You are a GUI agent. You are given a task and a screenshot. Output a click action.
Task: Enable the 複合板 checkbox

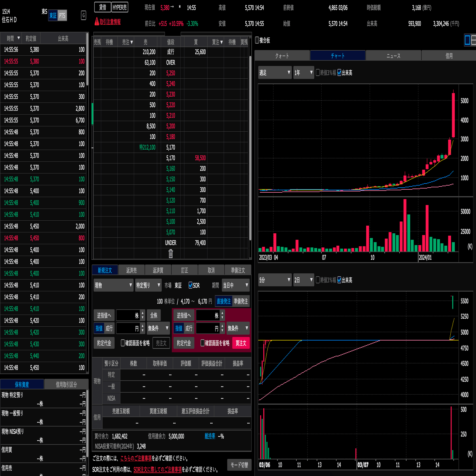pyautogui.click(x=257, y=40)
